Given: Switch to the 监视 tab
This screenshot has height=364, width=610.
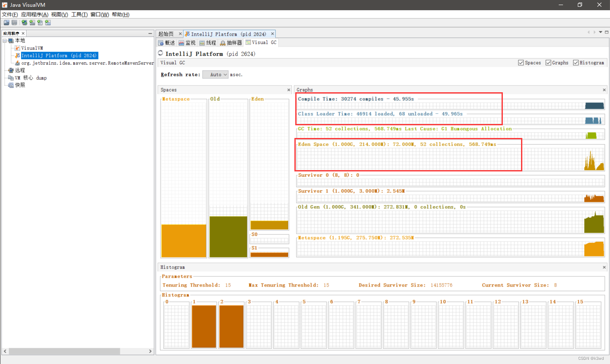Looking at the screenshot, I should [x=187, y=43].
